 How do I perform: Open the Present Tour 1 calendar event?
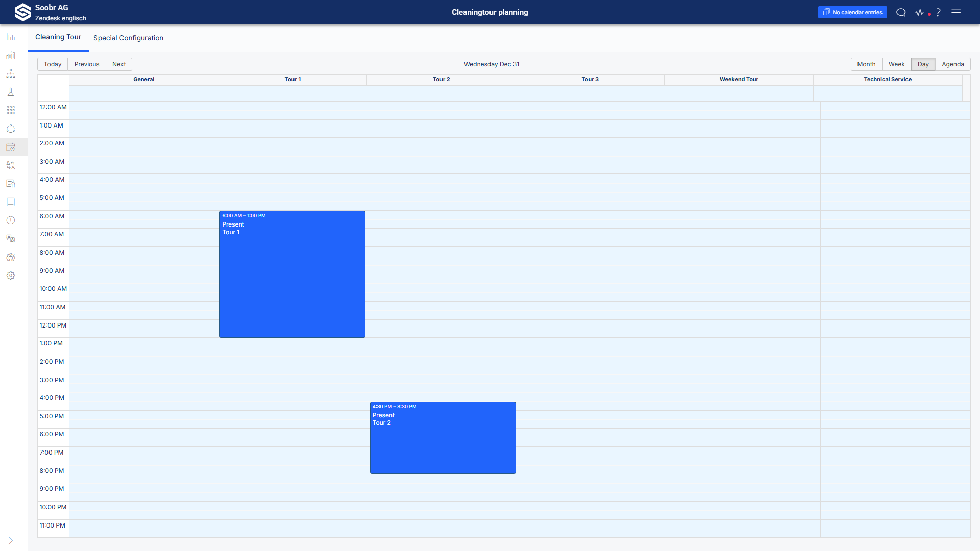click(292, 274)
